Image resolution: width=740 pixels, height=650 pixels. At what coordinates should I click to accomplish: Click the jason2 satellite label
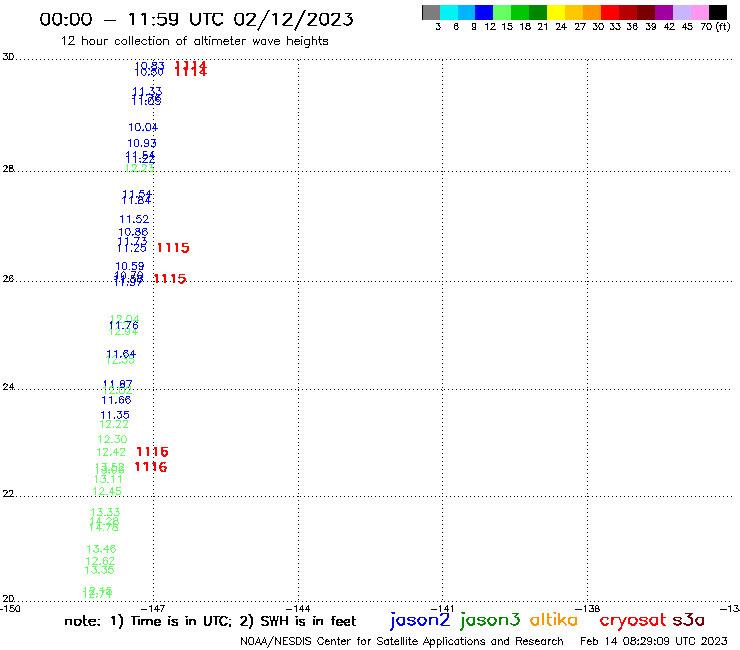420,620
